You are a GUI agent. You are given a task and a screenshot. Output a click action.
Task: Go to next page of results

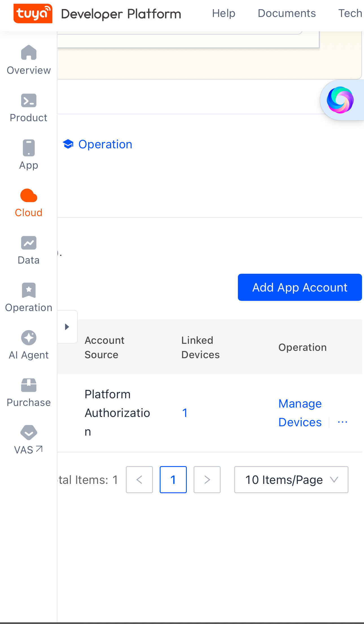pyautogui.click(x=207, y=480)
